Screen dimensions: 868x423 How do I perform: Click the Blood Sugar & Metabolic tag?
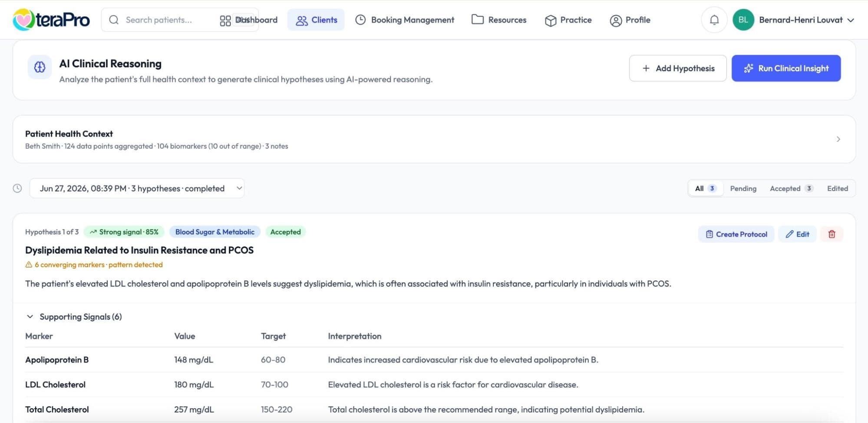click(x=215, y=232)
